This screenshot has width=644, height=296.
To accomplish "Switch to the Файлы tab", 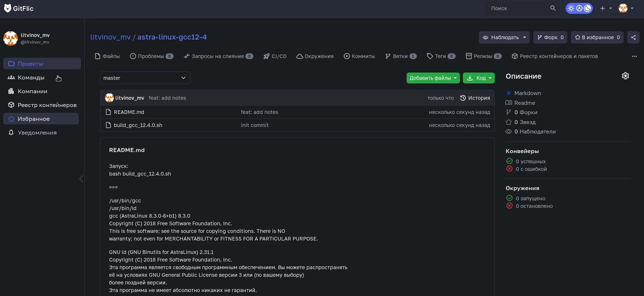I will point(107,56).
